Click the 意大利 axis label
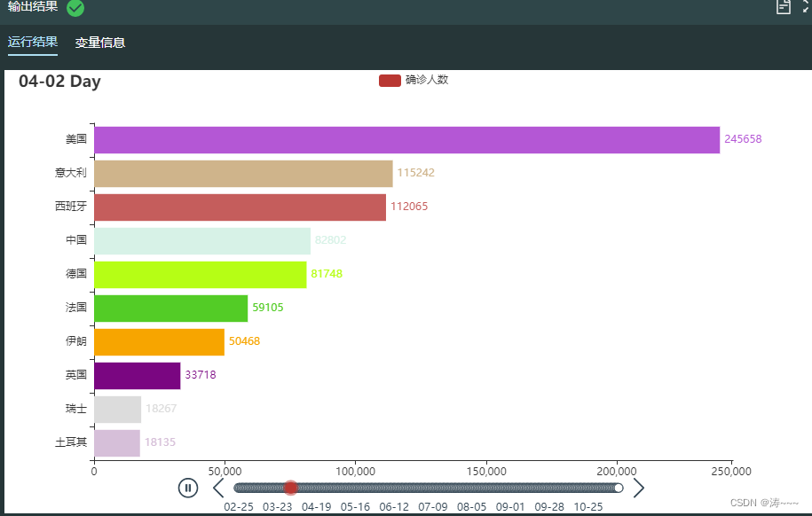The height and width of the screenshot is (516, 812). pyautogui.click(x=71, y=173)
